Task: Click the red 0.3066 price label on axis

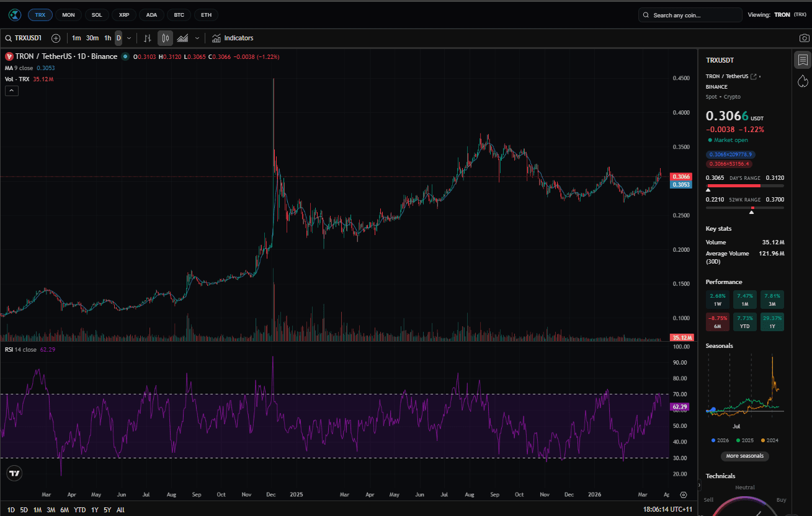Action: point(681,177)
